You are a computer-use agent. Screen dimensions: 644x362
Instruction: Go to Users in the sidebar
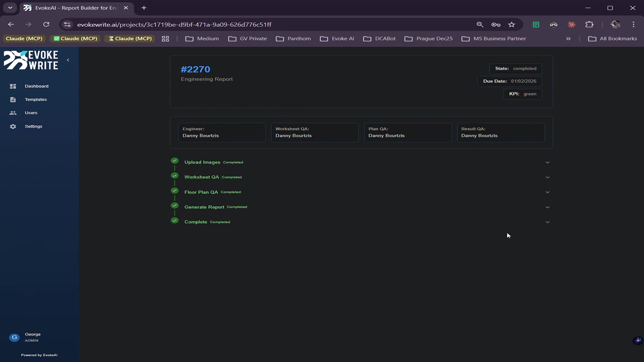coord(31,113)
